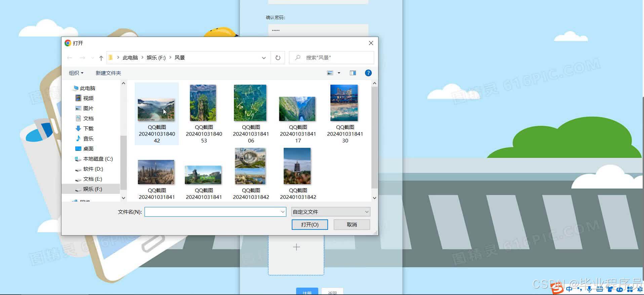Viewport: 644px width, 295px height.
Task: Select the park with green sign thumbnail
Action: [x=203, y=175]
